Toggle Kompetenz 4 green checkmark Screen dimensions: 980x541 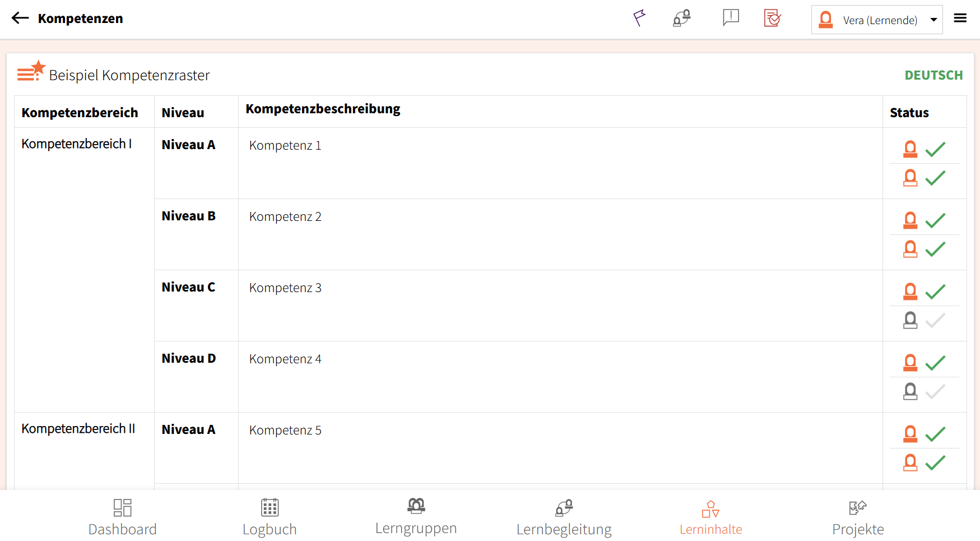[x=935, y=363]
